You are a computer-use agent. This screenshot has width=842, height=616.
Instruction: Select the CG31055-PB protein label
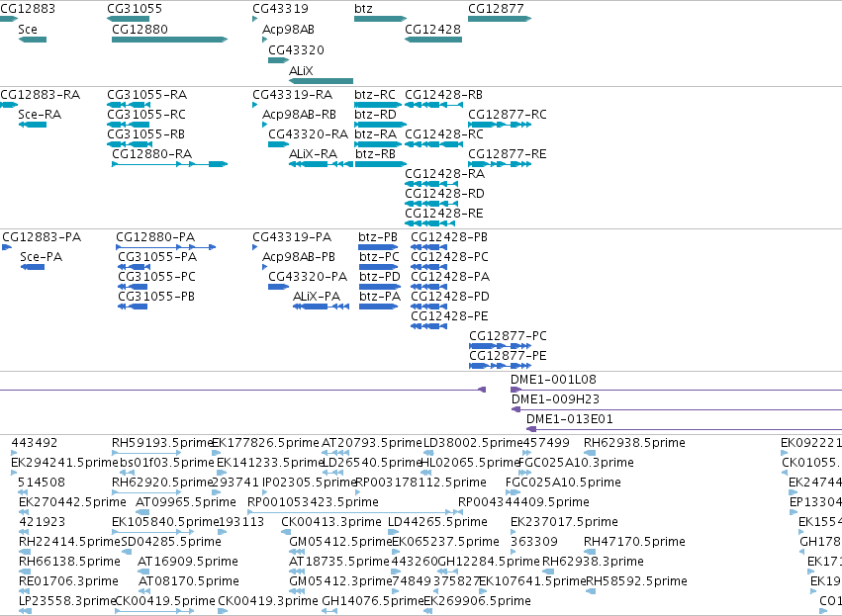[156, 297]
